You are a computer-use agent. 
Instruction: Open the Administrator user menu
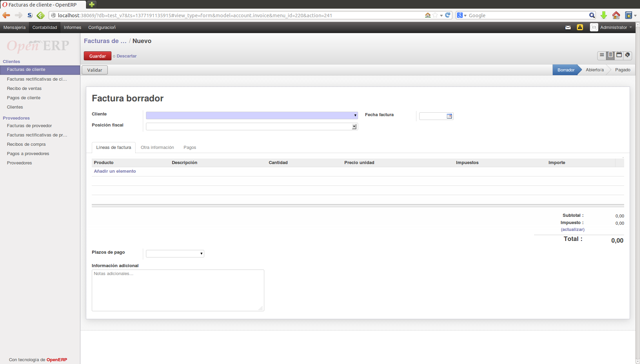613,28
